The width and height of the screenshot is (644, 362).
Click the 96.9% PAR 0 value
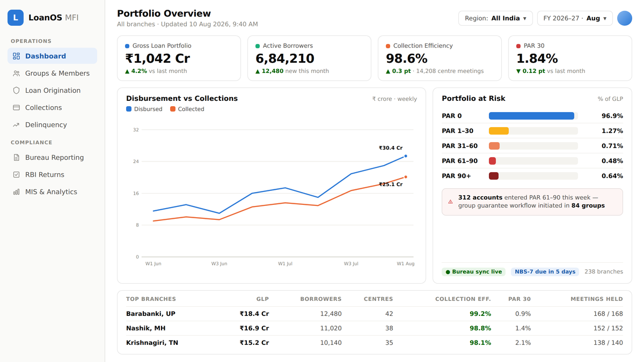[612, 116]
